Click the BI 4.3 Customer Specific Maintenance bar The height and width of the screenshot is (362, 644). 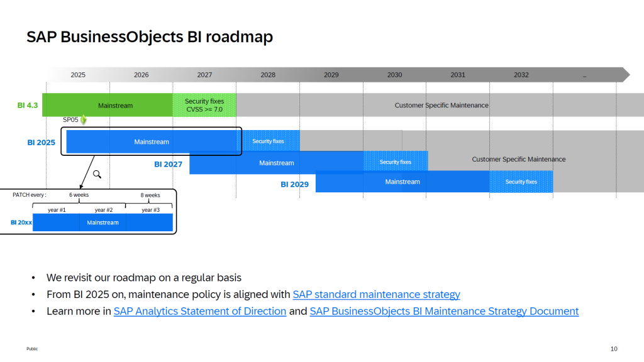(x=441, y=105)
